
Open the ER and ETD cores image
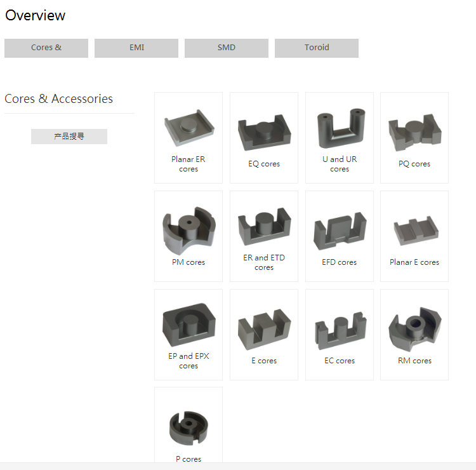click(263, 227)
